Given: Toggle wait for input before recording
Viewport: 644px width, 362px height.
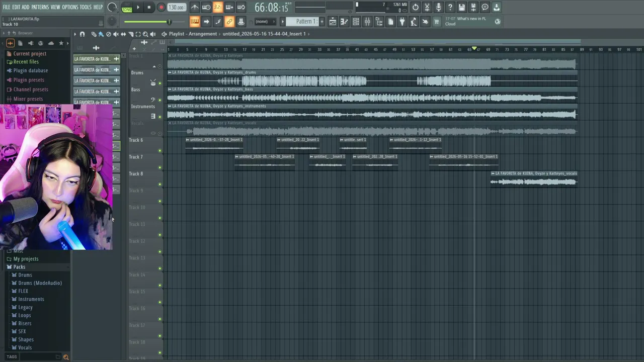Looking at the screenshot, I should [206, 8].
